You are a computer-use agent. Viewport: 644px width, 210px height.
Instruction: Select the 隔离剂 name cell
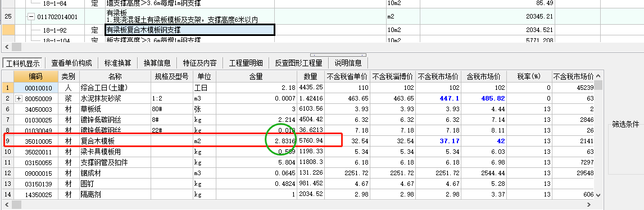pos(115,194)
